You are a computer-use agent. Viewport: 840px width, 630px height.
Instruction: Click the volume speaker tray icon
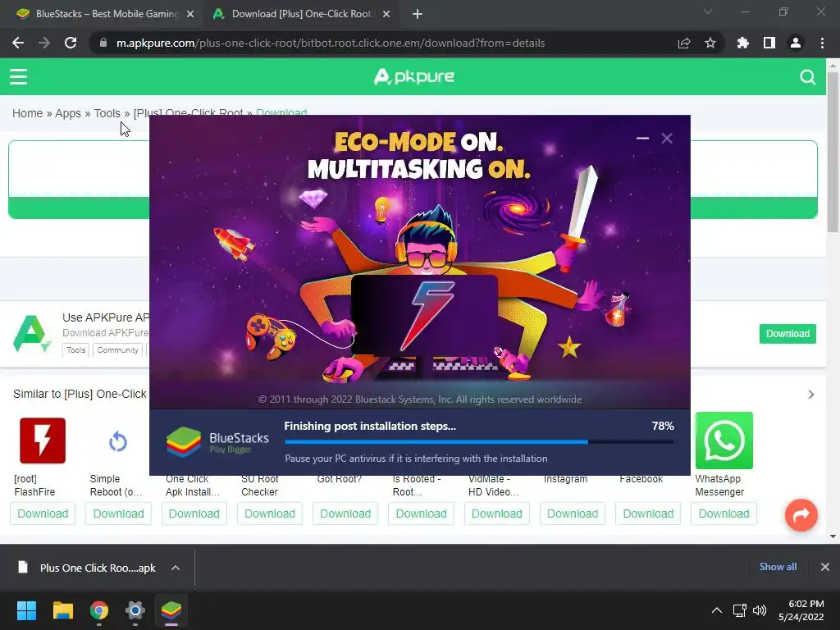[760, 610]
